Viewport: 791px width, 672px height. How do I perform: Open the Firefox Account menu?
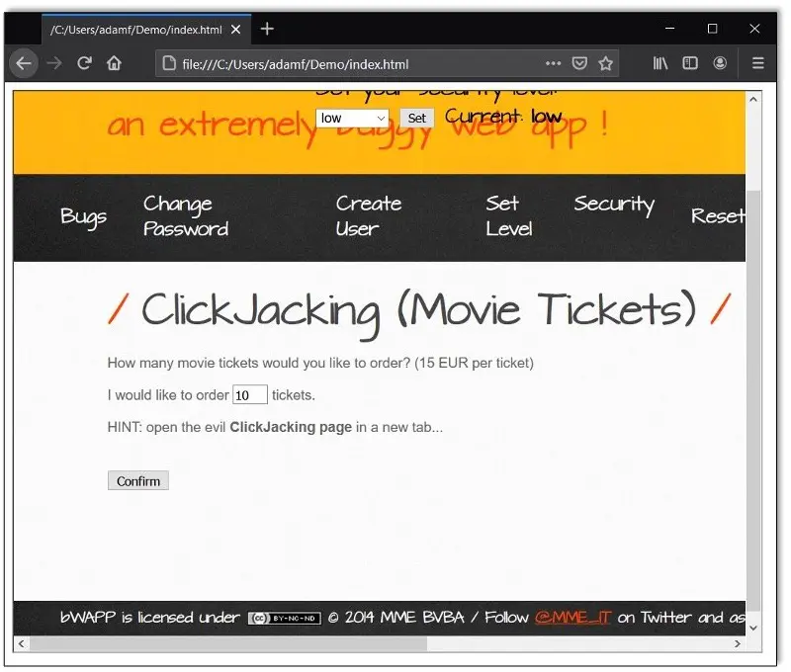pyautogui.click(x=720, y=62)
